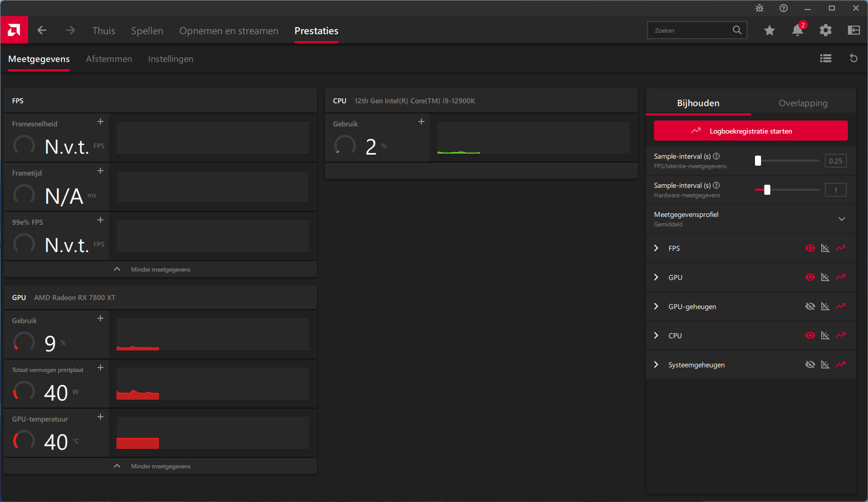The image size is (868, 502).
Task: Open the Thuis tab
Action: click(103, 31)
